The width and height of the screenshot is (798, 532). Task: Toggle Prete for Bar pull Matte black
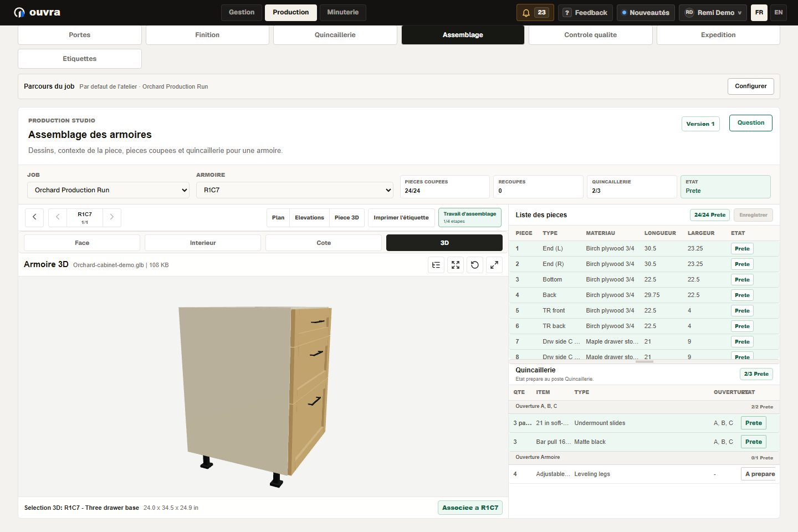[x=754, y=442]
